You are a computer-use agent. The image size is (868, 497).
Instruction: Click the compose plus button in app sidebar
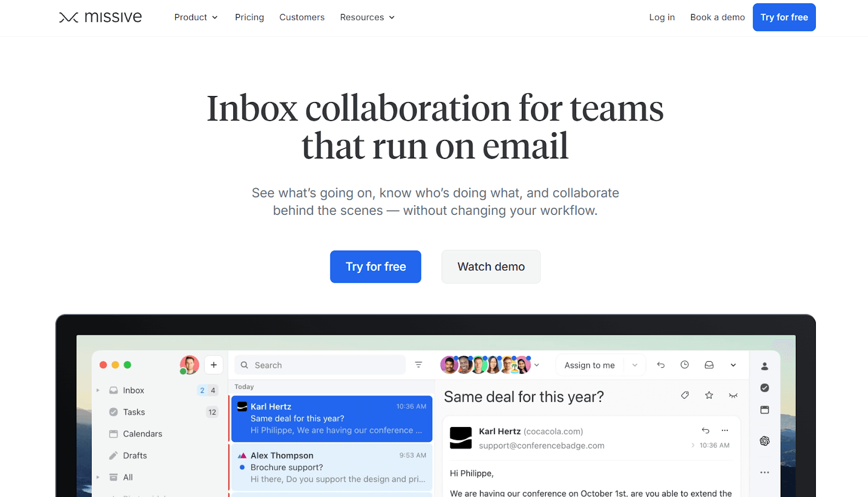click(x=214, y=365)
